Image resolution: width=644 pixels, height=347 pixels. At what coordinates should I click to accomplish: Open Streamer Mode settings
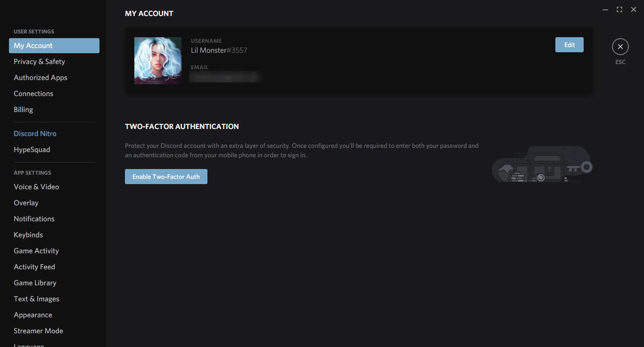pos(54,331)
